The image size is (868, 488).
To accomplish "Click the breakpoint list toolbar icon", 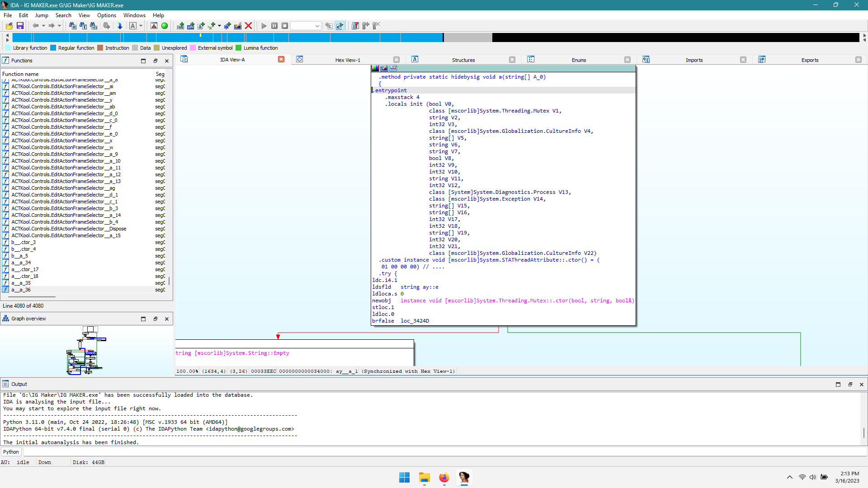I will [355, 26].
